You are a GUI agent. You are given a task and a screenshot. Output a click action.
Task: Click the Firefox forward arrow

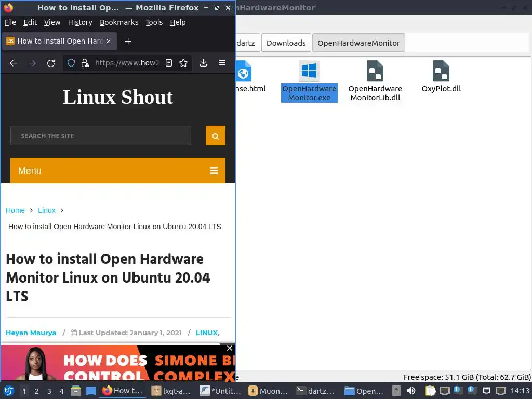click(x=32, y=63)
